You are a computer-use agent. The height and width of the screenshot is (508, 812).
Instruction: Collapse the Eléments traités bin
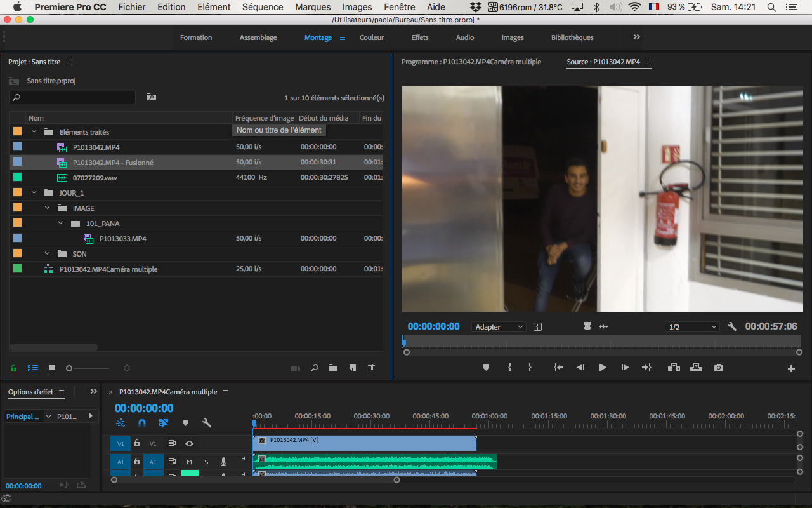(x=34, y=132)
